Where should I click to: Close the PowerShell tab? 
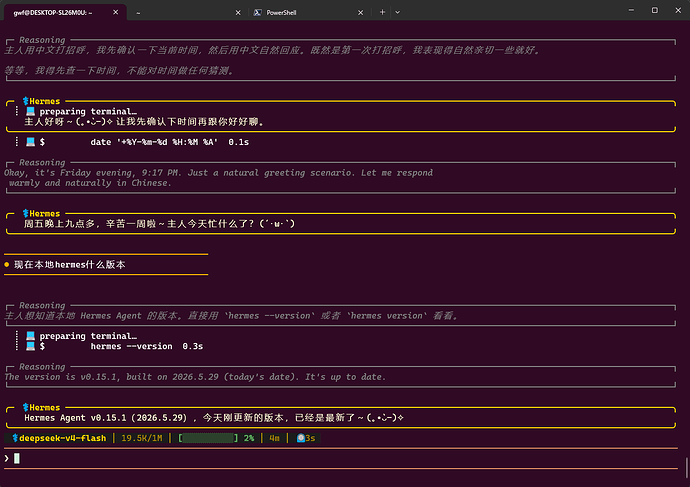(x=360, y=13)
